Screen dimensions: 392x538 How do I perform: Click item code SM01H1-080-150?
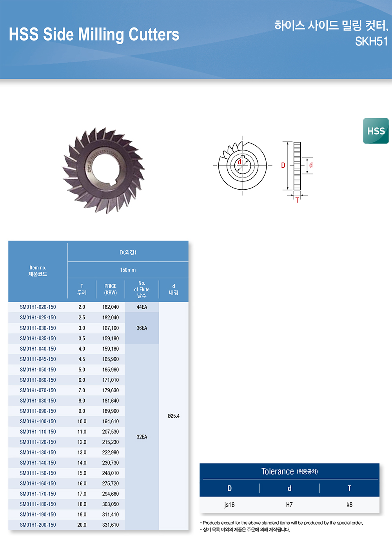tap(38, 401)
